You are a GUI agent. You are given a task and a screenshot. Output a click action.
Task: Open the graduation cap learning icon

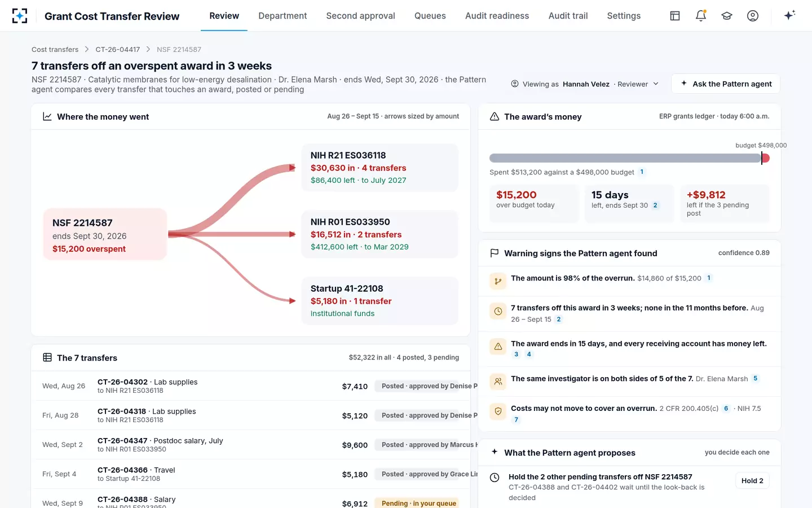(727, 16)
